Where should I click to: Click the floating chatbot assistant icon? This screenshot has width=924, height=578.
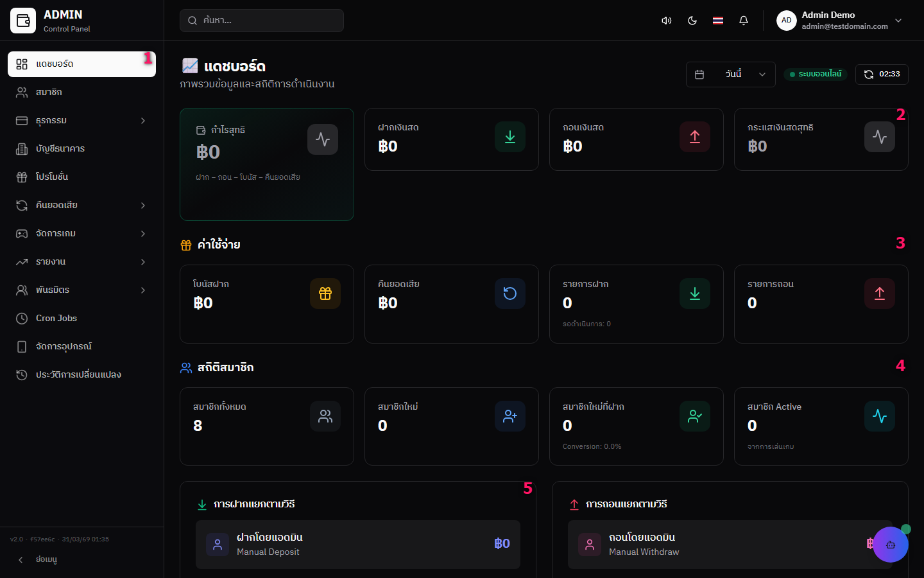pyautogui.click(x=890, y=545)
